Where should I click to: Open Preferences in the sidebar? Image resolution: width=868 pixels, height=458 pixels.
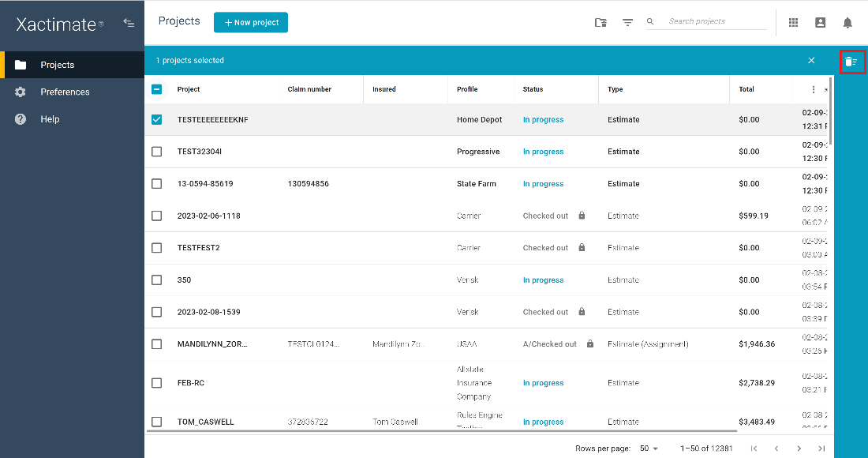tap(72, 92)
